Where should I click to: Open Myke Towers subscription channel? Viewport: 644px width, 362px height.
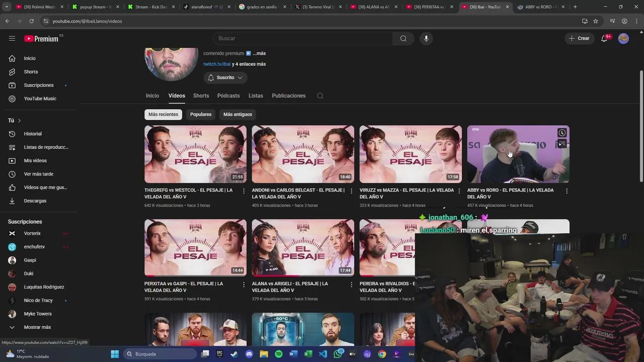(38, 314)
